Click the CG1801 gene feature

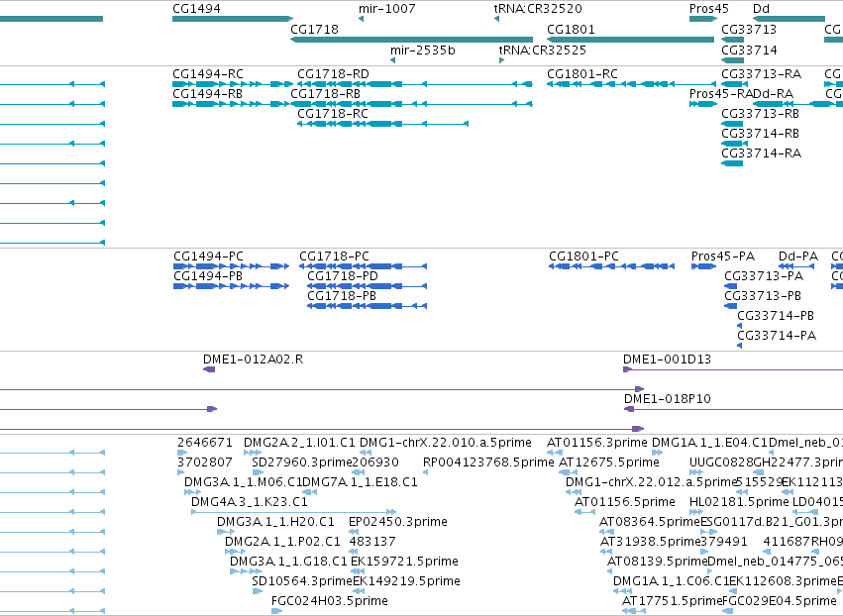(x=630, y=40)
